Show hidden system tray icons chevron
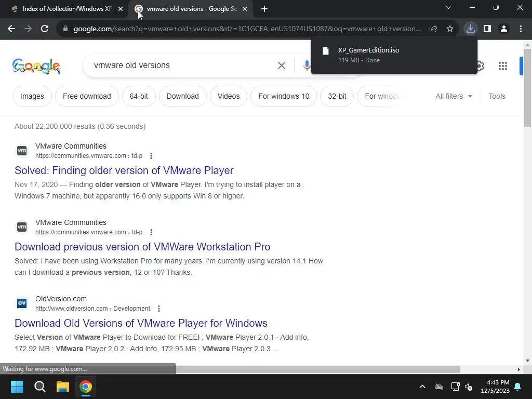 click(x=422, y=387)
